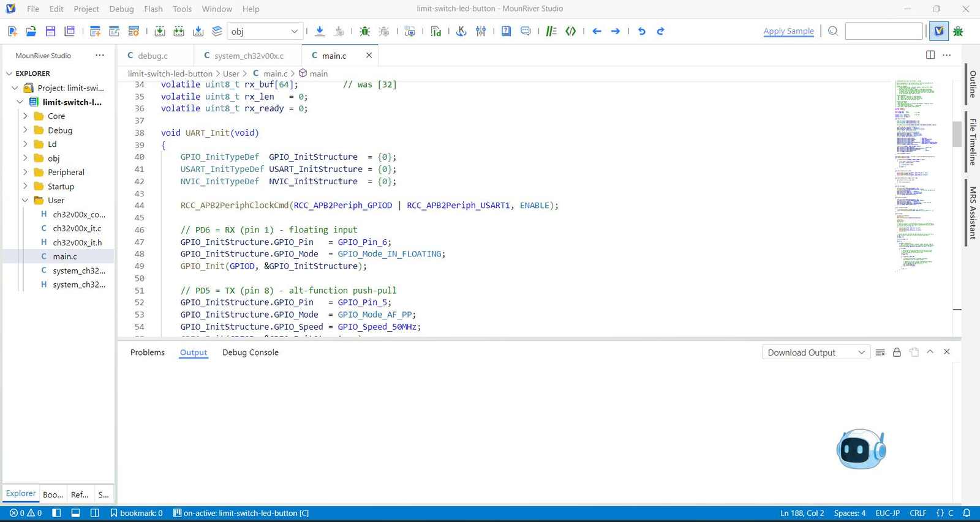Expand the Startup folder
The image size is (980, 522).
25,186
